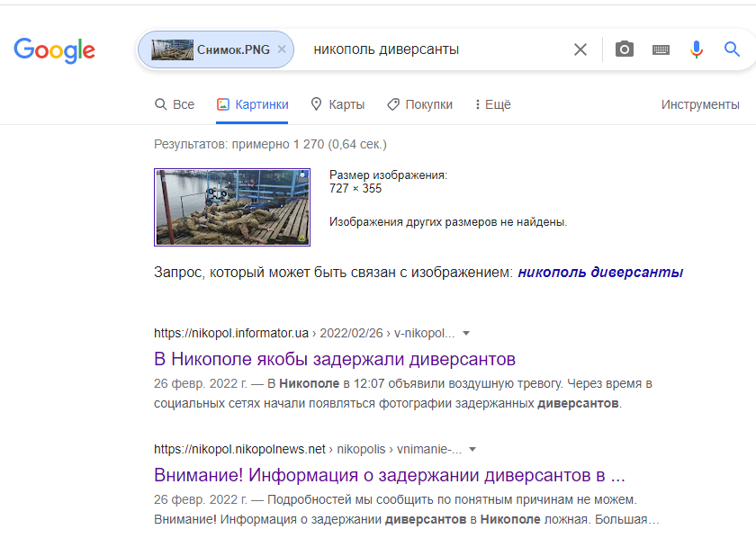Select the Картинки tab
Screen dimensions: 756x556
(x=252, y=104)
